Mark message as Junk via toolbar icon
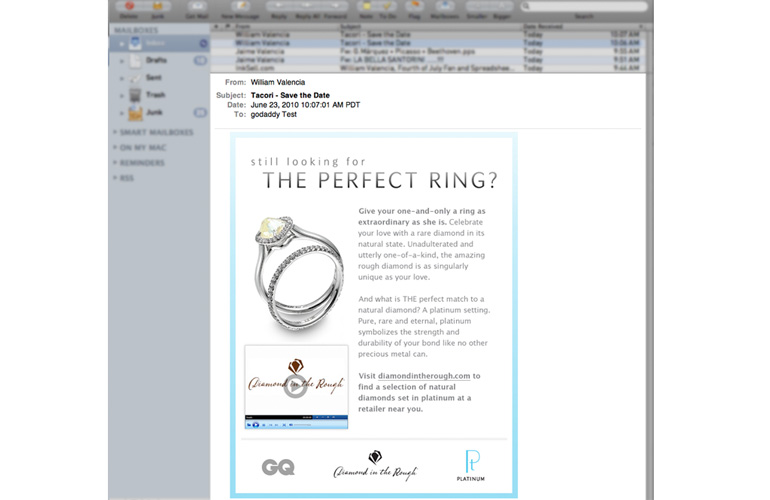770x500 pixels. click(158, 6)
